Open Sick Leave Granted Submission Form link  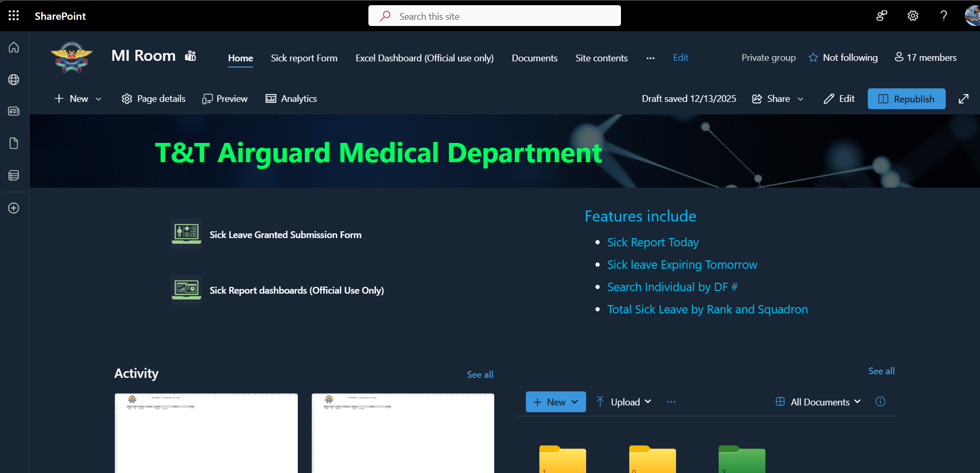(285, 235)
